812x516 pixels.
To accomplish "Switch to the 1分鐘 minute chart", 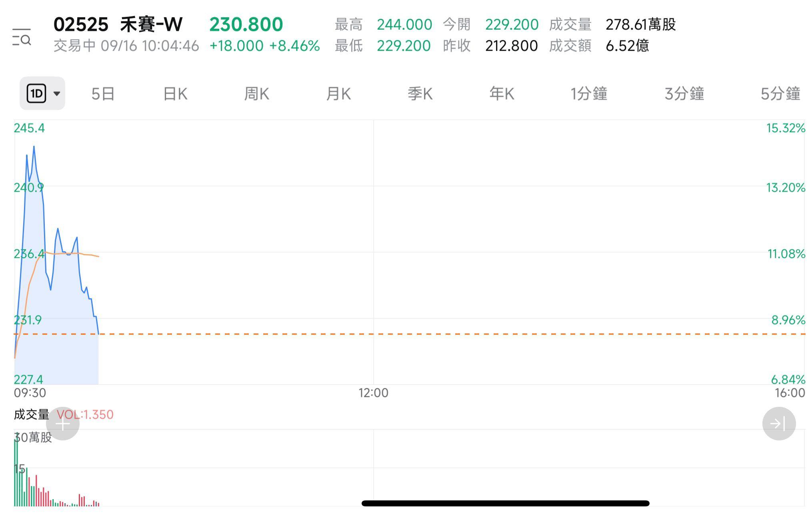I will 589,93.
